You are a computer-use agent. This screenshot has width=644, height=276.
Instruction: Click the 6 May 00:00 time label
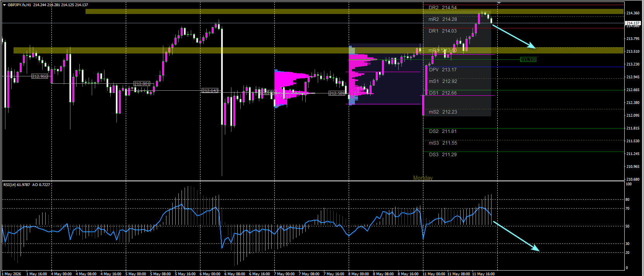point(210,274)
